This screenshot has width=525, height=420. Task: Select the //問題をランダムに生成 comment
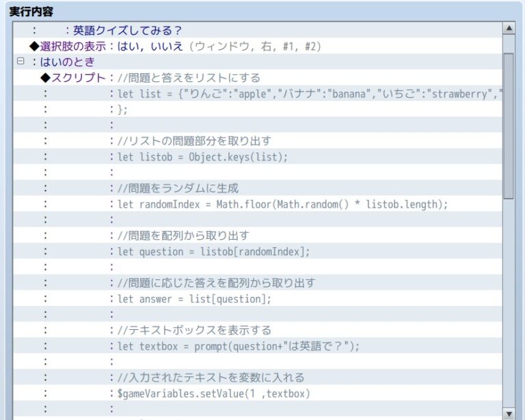tap(178, 188)
